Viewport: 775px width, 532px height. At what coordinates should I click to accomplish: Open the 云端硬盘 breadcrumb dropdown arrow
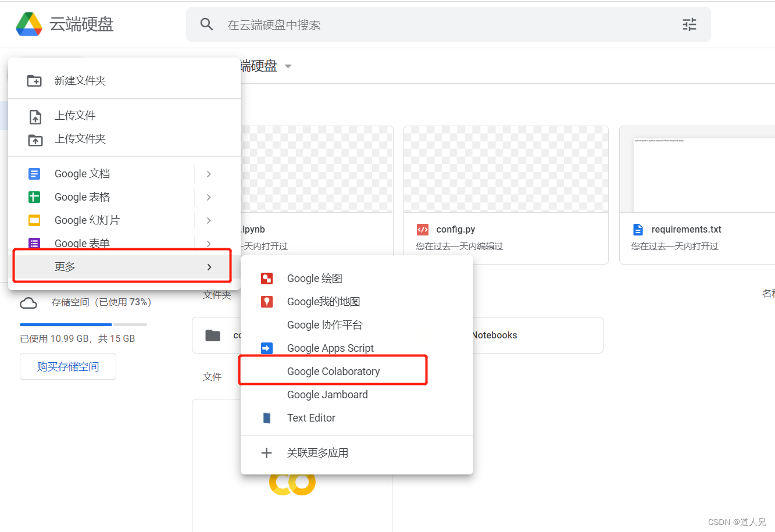tap(288, 66)
